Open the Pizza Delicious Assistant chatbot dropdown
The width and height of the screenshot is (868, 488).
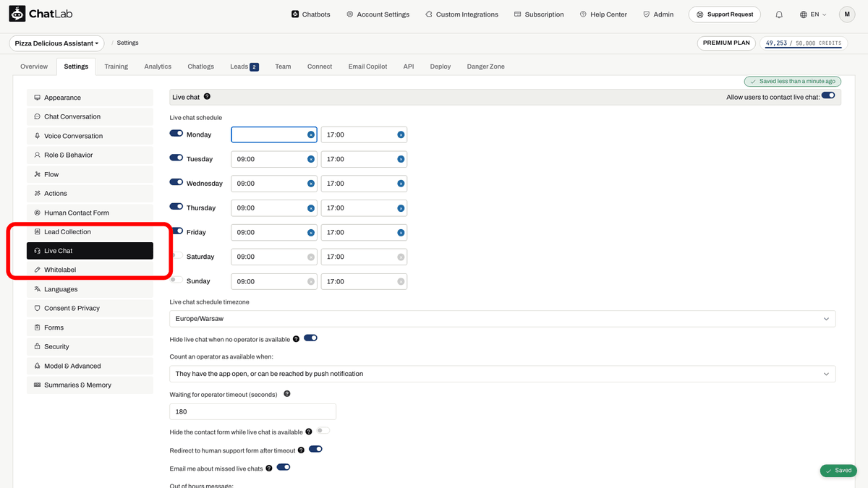(56, 43)
